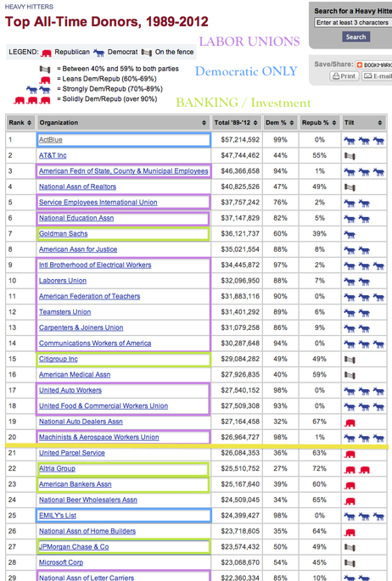
Task: Open the Goldman Sachs link
Action: [64, 233]
